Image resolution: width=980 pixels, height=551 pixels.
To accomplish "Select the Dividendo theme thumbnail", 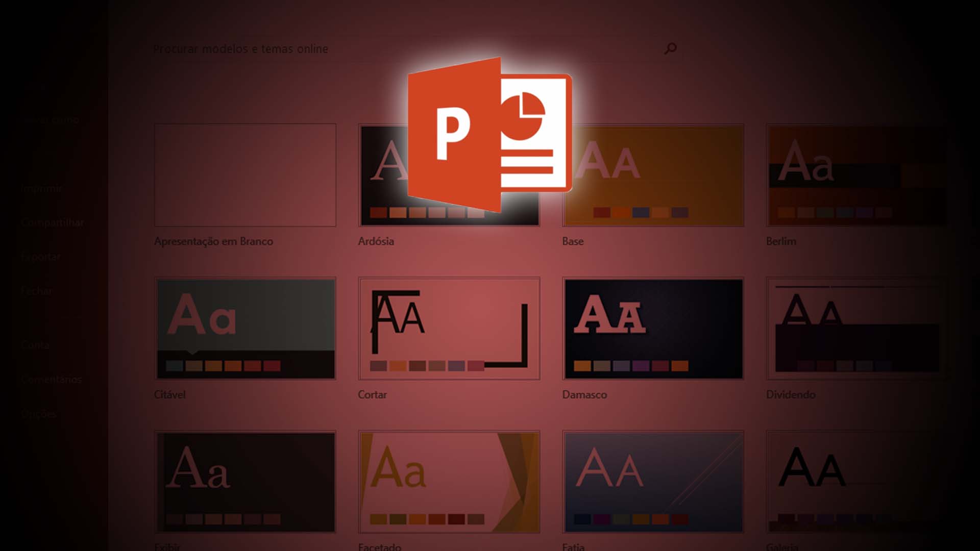I will click(x=857, y=329).
